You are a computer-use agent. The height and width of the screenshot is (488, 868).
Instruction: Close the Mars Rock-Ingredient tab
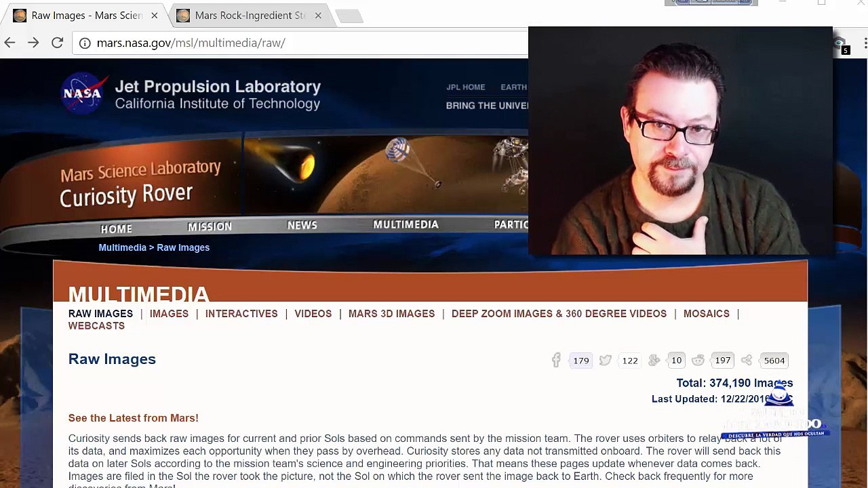tap(318, 16)
